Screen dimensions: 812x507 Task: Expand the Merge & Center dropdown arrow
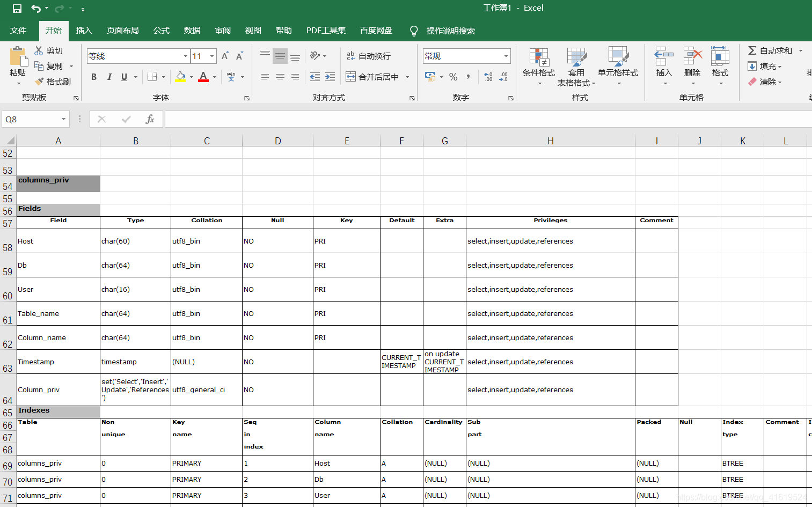click(407, 77)
